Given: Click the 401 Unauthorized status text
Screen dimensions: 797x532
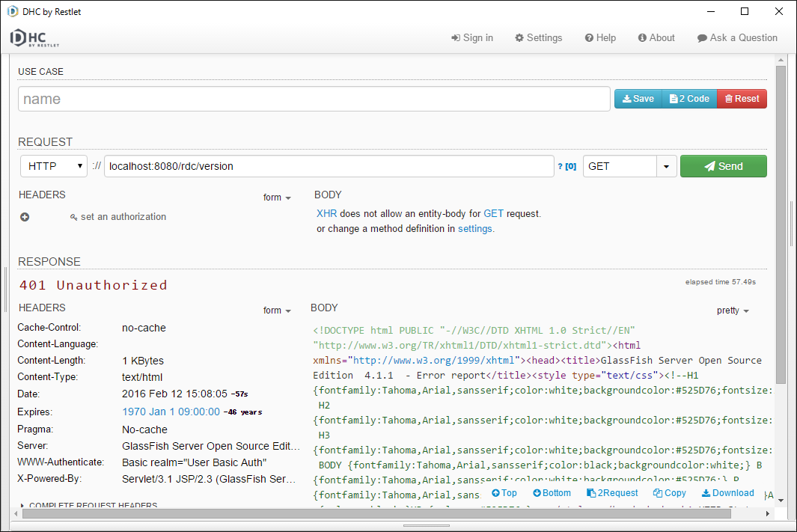Looking at the screenshot, I should (94, 285).
